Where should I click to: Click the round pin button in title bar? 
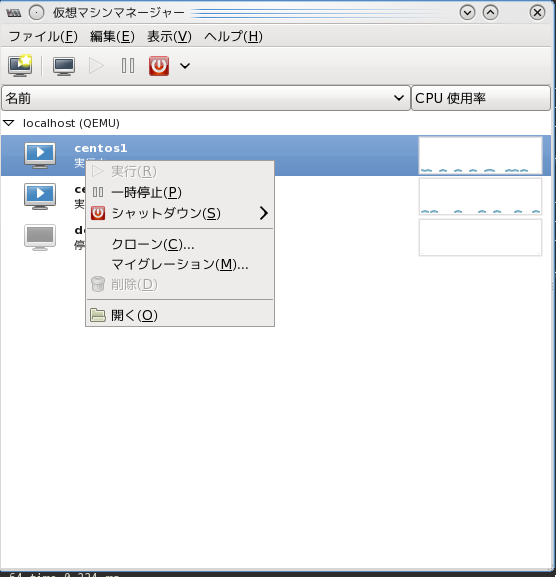coord(36,13)
